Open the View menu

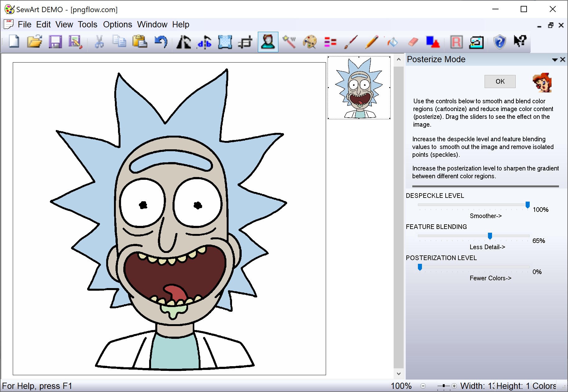64,25
